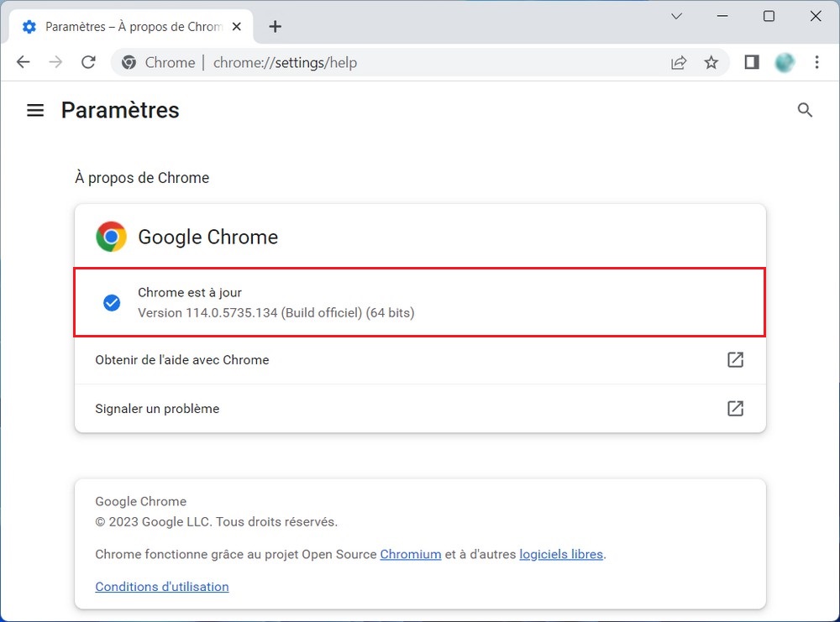Viewport: 840px width, 622px height.
Task: Open the Chromium project link
Action: 411,554
